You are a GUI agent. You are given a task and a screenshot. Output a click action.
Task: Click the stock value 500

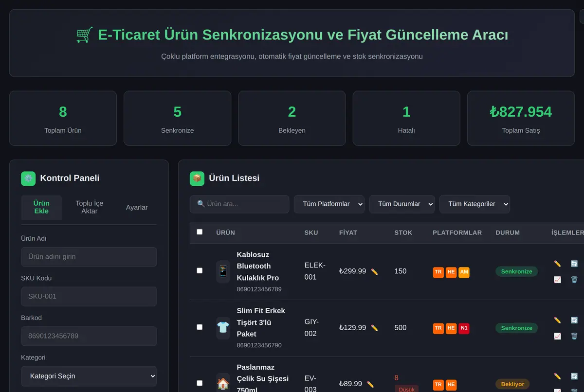pos(401,328)
